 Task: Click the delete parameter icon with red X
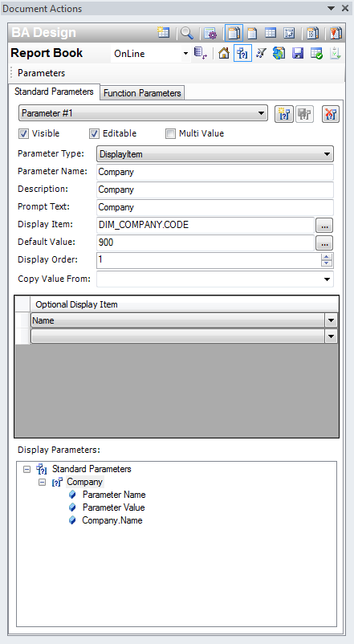point(331,114)
